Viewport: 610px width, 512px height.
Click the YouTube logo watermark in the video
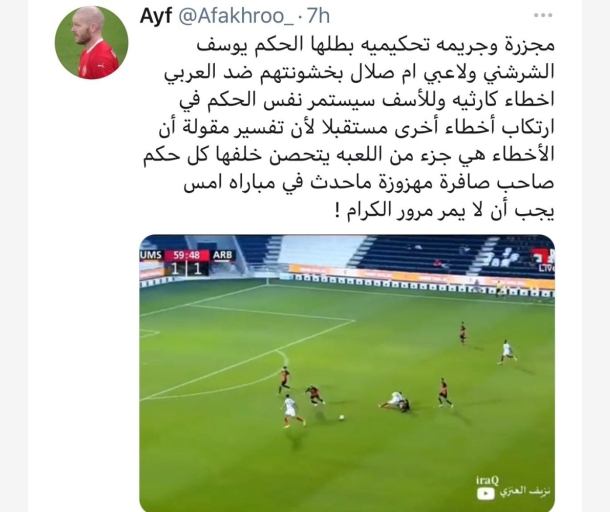pyautogui.click(x=486, y=493)
